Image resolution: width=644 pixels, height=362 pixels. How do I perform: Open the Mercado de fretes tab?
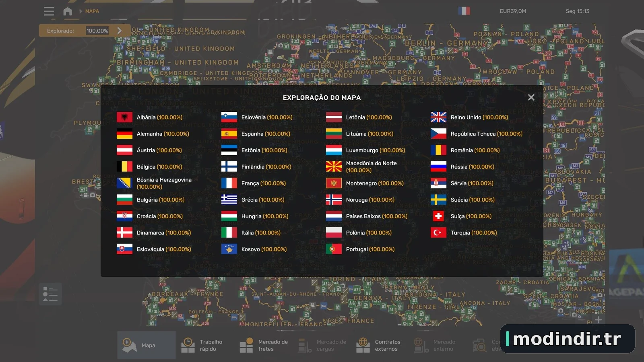264,345
